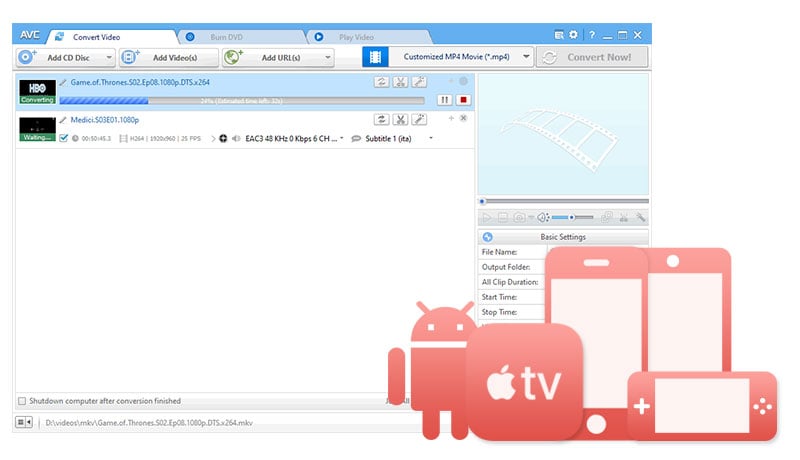Expand the arrow before the audio track icon
The image size is (800, 460).
[x=213, y=138]
